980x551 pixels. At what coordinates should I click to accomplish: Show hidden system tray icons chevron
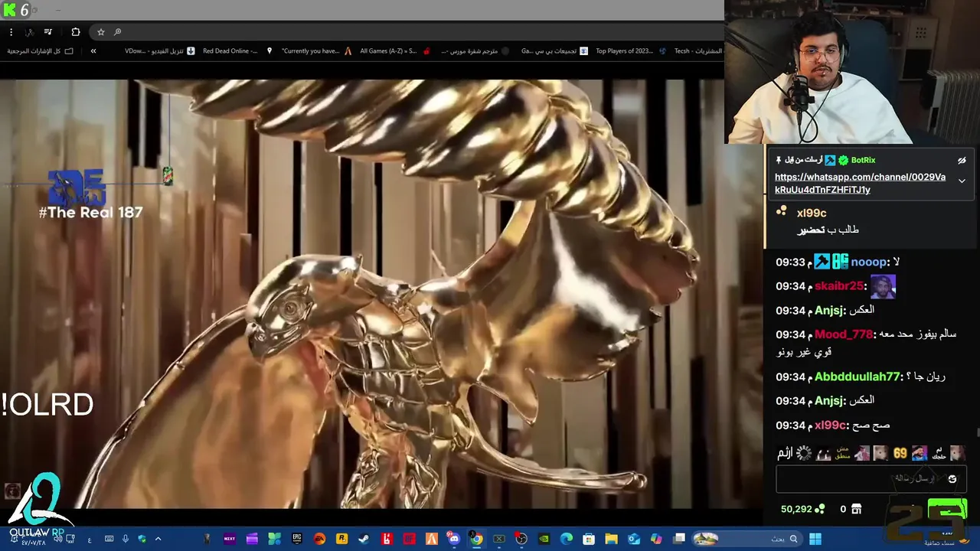click(x=158, y=539)
